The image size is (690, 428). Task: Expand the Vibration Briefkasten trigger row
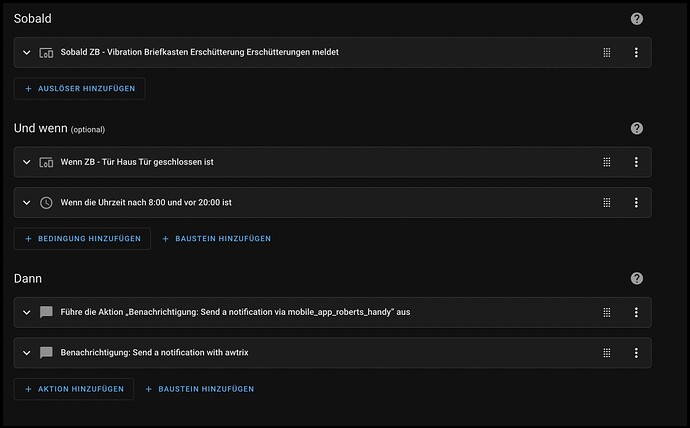27,52
